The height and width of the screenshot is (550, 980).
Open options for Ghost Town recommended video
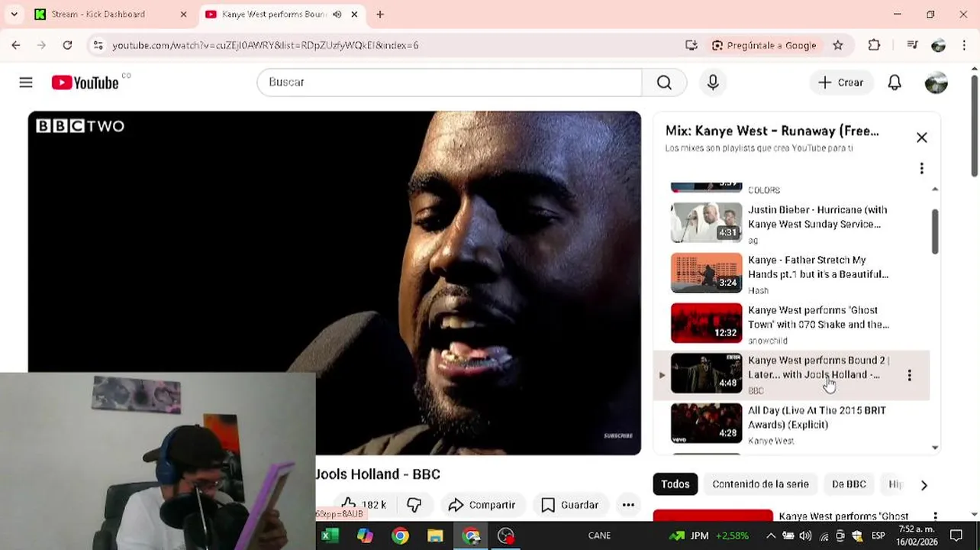click(x=935, y=516)
